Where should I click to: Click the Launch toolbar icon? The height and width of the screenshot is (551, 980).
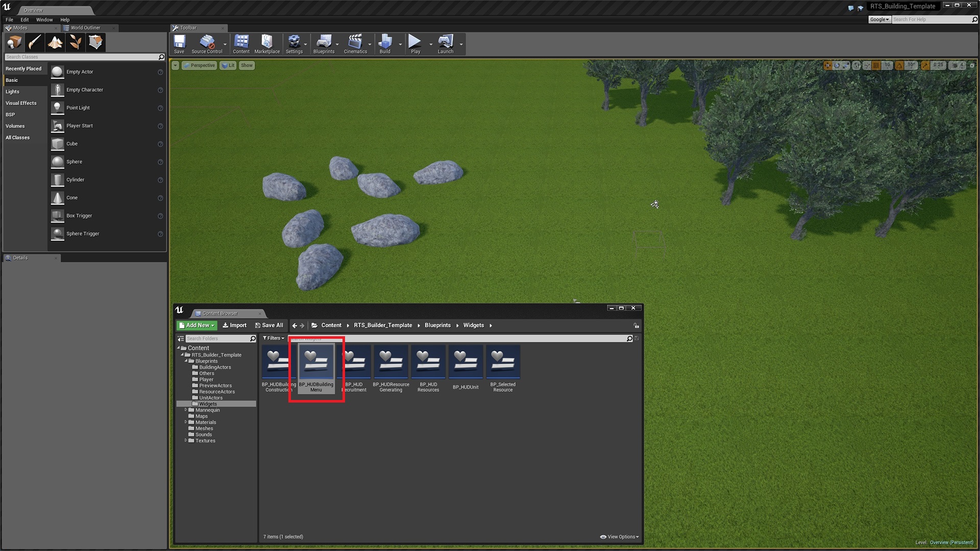[445, 43]
